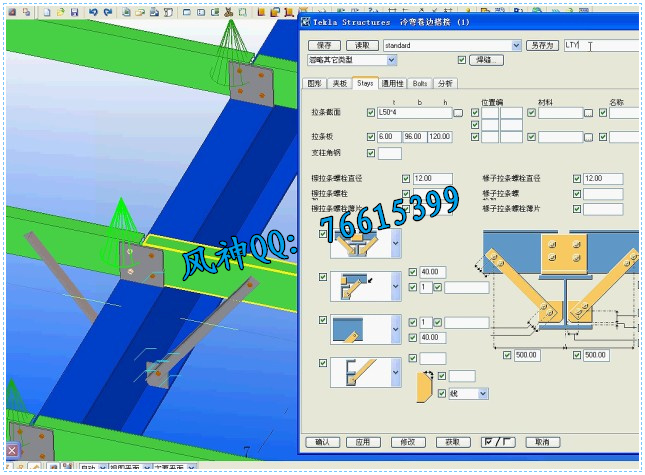This screenshot has height=475, width=645.
Task: Expand the 线 chamfer type dropdown
Action: (483, 394)
